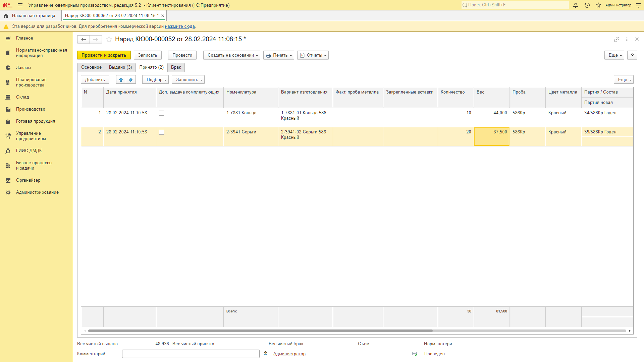Open the service menu next to Администратор
Screen dimensions: 644x362
pos(638,5)
